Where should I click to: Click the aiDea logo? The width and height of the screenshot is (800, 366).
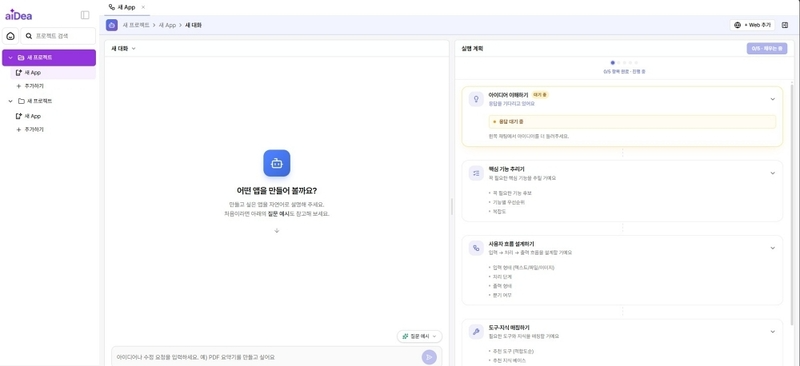(x=19, y=15)
